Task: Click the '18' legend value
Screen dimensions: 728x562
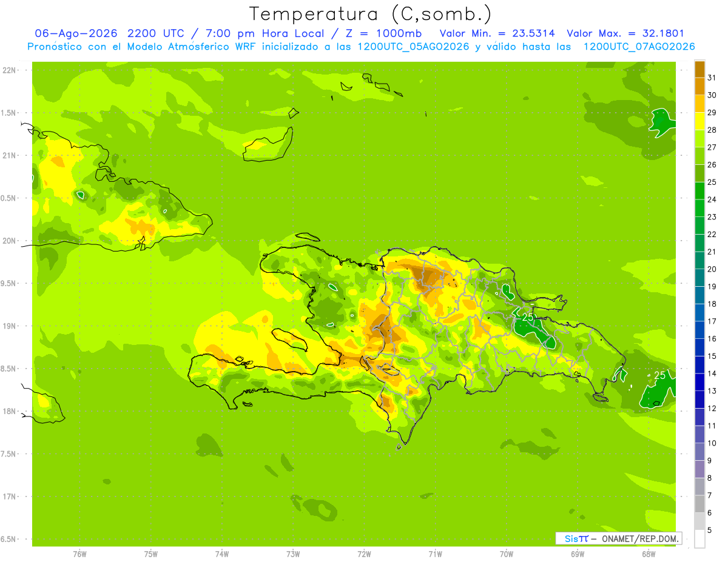Action: click(x=712, y=304)
